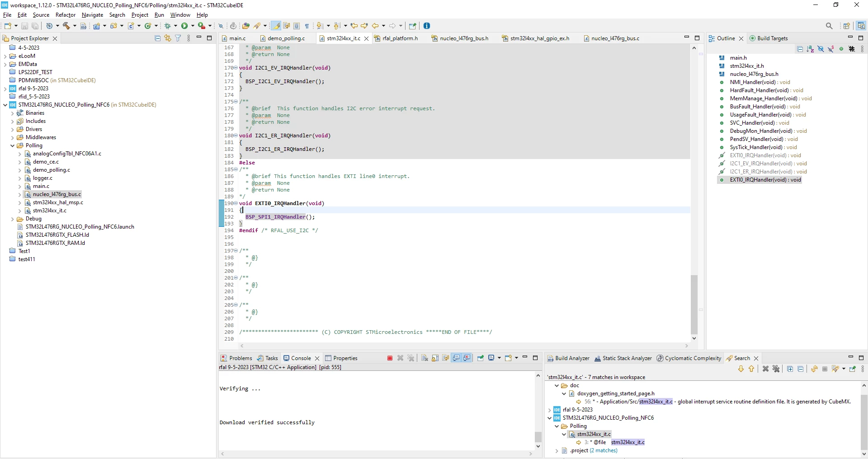868x459 pixels.
Task: Collapse the Polling folder in explorer
Action: click(12, 145)
